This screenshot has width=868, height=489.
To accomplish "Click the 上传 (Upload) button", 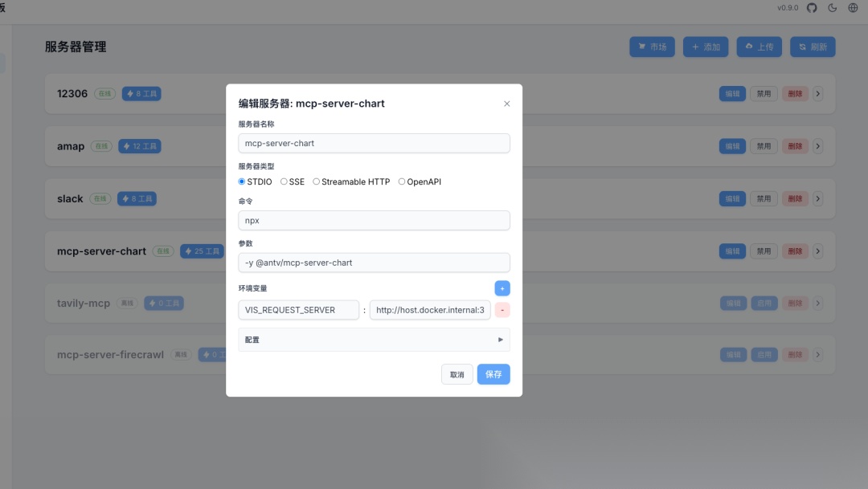I will point(759,47).
